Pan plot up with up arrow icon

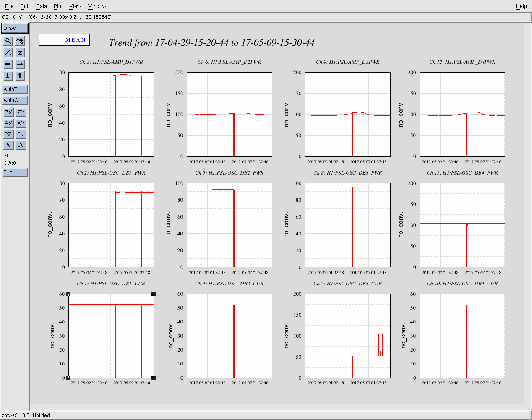pos(20,76)
